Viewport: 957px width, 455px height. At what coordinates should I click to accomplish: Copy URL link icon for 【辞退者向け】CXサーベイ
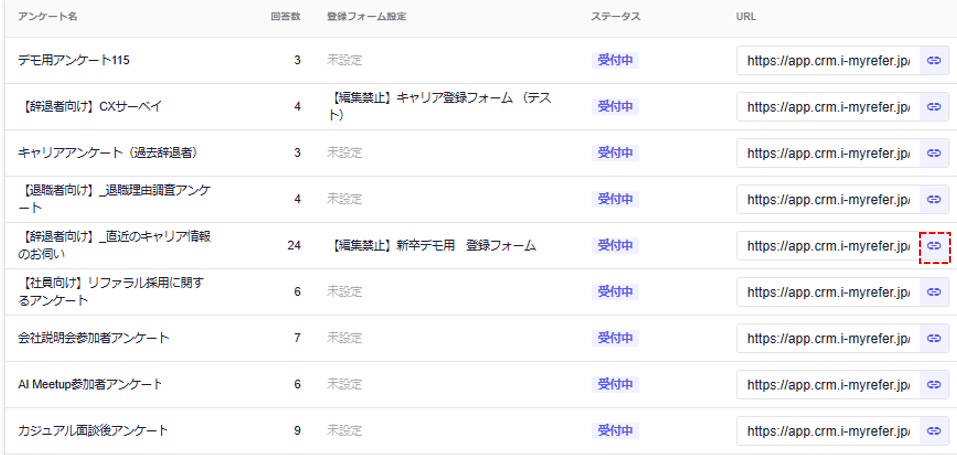pos(934,107)
